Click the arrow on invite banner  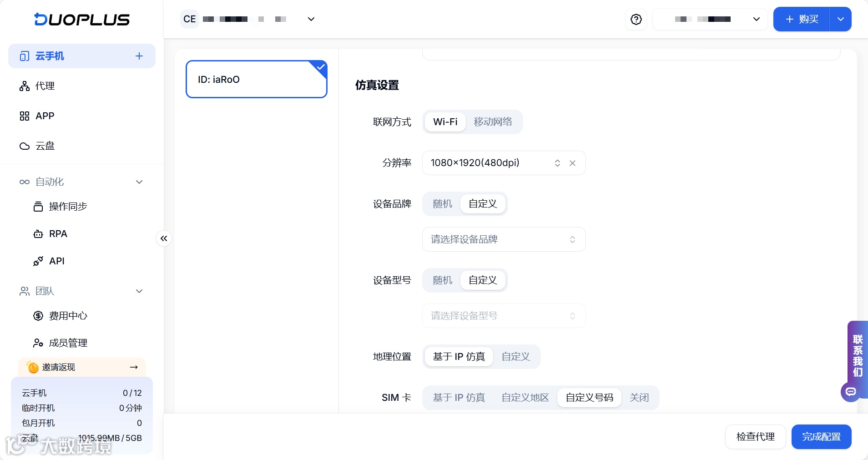(x=134, y=367)
